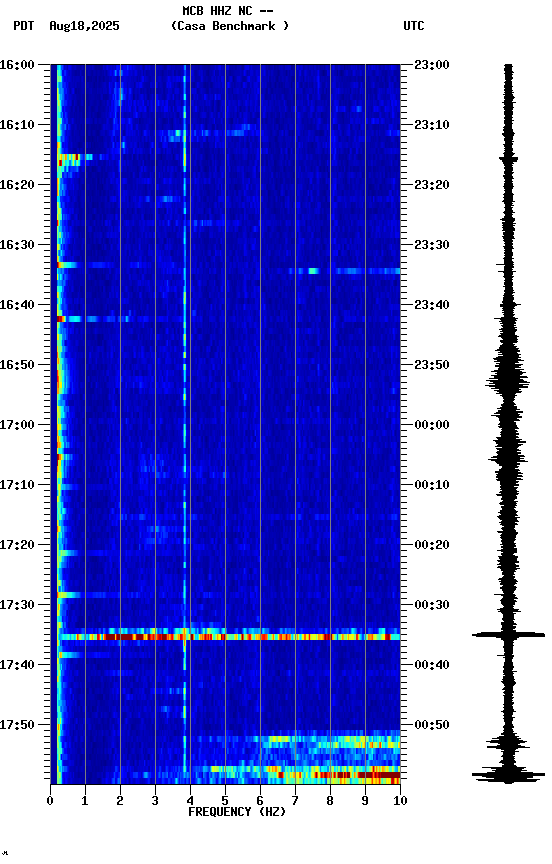Click the PDT time label '17:10'
This screenshot has width=552, height=864.
pyautogui.click(x=17, y=485)
